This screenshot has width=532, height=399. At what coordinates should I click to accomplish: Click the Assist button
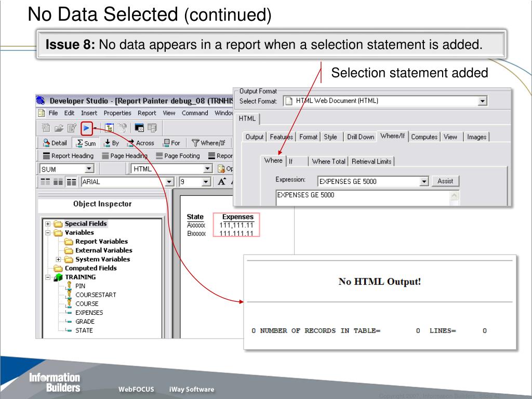pyautogui.click(x=445, y=181)
